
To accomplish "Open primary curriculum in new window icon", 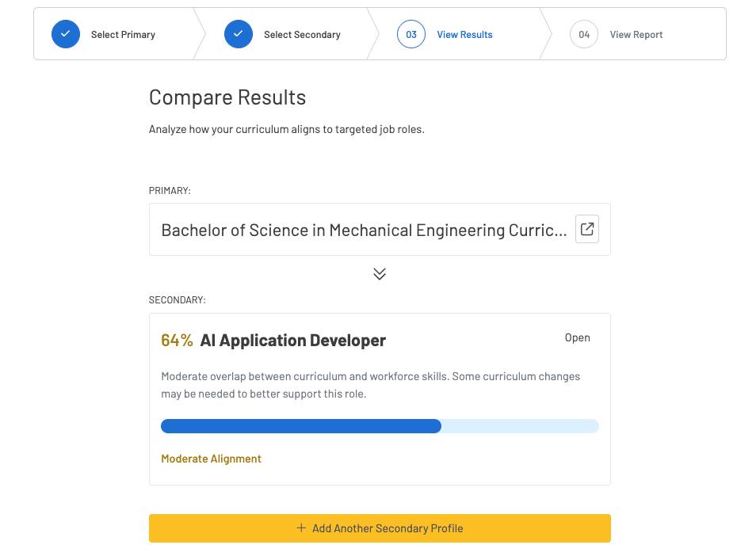I will [587, 229].
